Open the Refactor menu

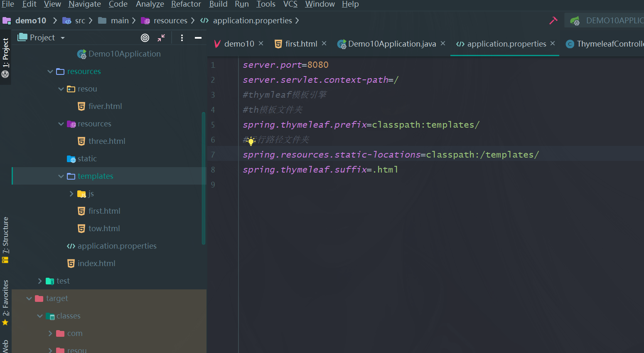click(x=186, y=5)
